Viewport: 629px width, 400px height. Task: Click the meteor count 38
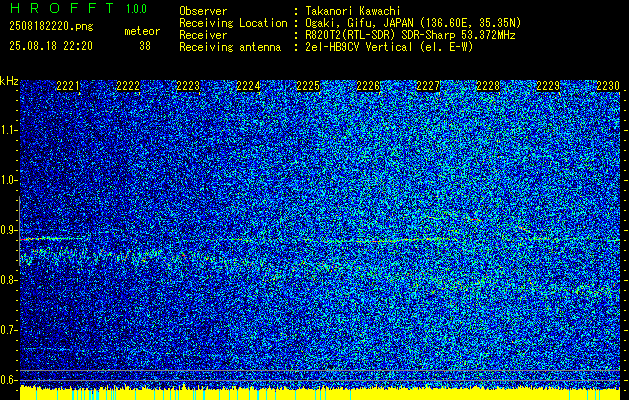tap(145, 46)
